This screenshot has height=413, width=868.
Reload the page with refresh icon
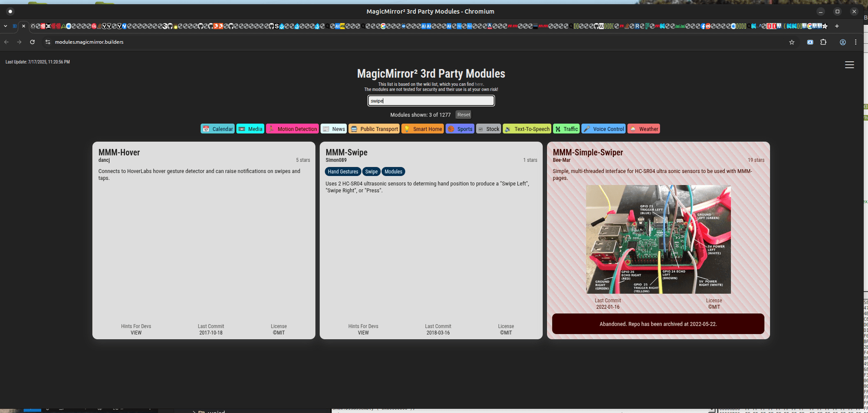click(32, 42)
